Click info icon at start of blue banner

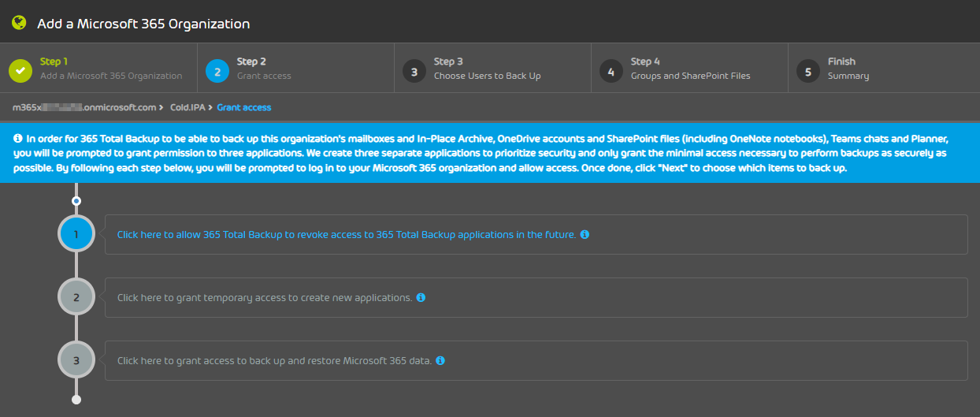18,137
